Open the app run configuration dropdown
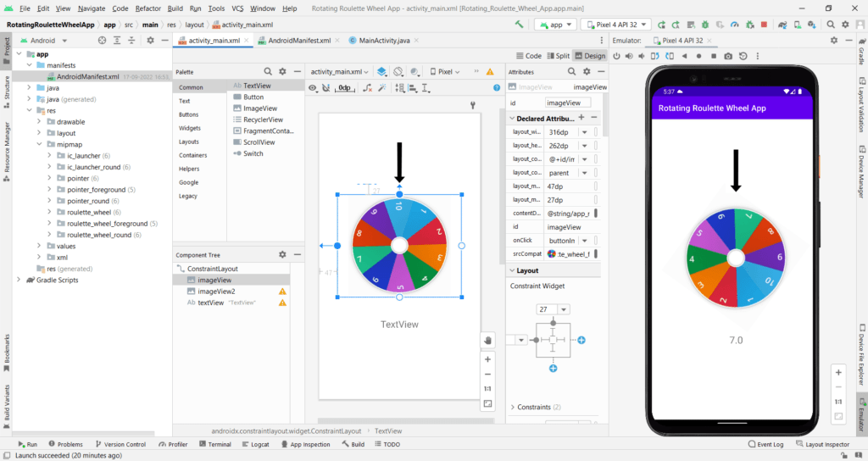The image size is (868, 461). pyautogui.click(x=556, y=25)
